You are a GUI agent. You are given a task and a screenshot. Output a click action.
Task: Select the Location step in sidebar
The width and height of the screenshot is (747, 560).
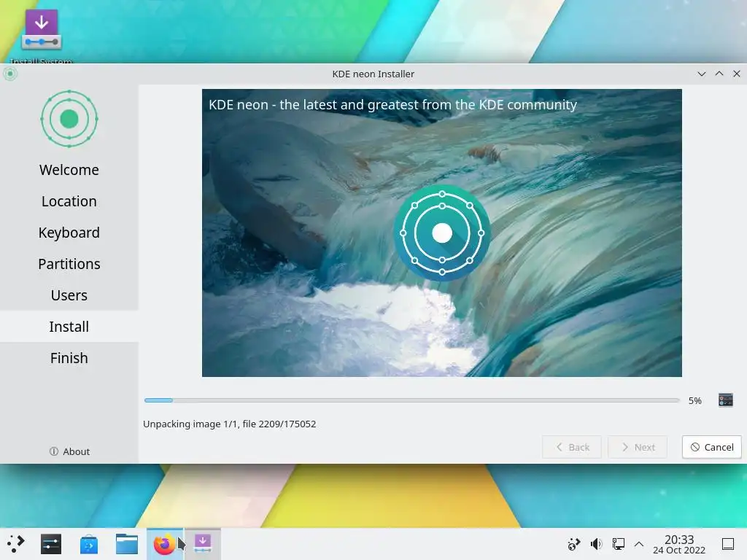coord(69,201)
